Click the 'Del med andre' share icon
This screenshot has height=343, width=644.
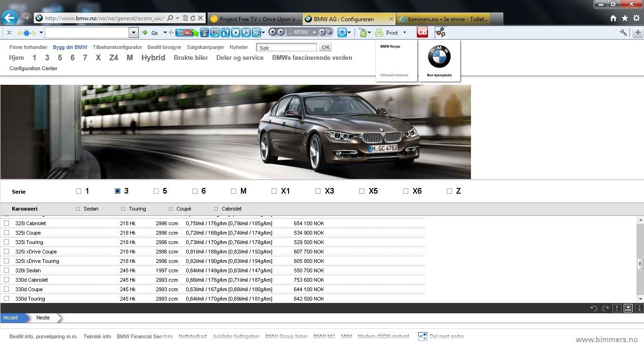tap(422, 336)
